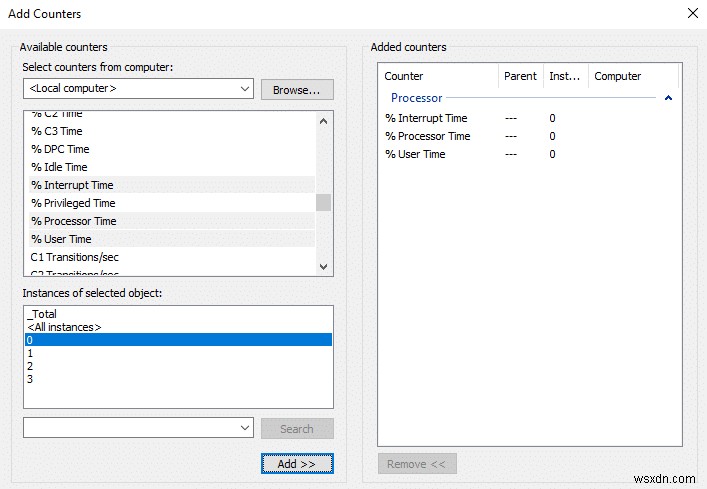Click the Add >> button

coord(297,463)
